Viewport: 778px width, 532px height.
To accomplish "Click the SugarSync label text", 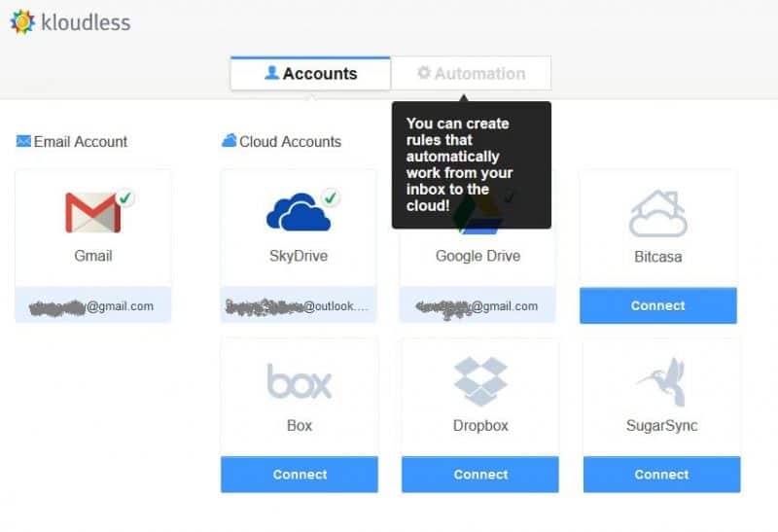I will click(x=662, y=426).
